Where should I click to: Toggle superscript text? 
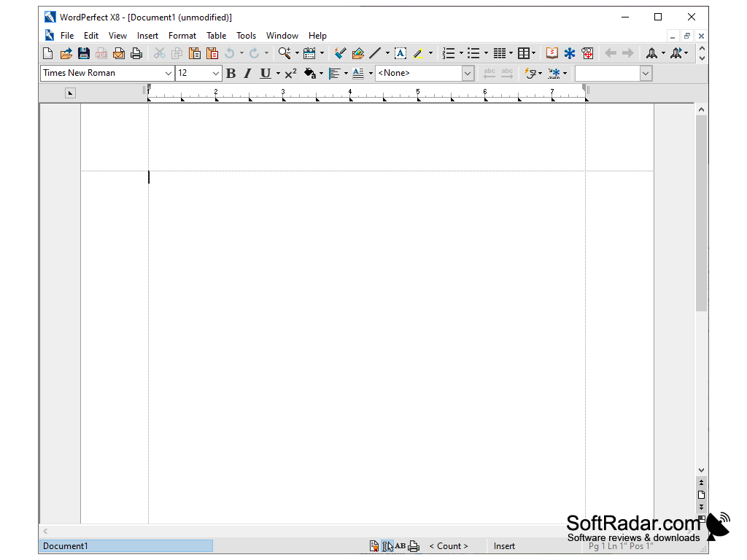pos(290,73)
